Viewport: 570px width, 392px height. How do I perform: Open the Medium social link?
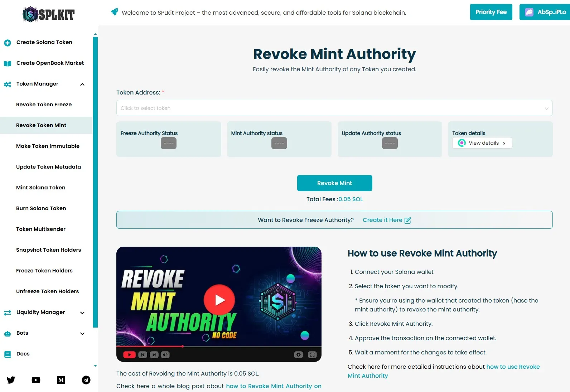click(x=61, y=380)
